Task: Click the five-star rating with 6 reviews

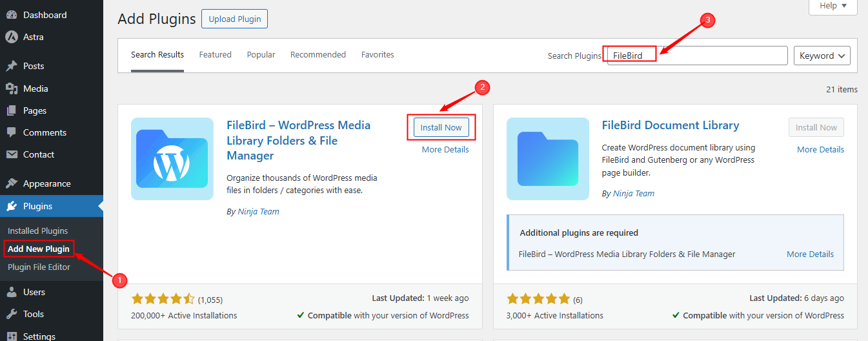Action: pyautogui.click(x=538, y=299)
